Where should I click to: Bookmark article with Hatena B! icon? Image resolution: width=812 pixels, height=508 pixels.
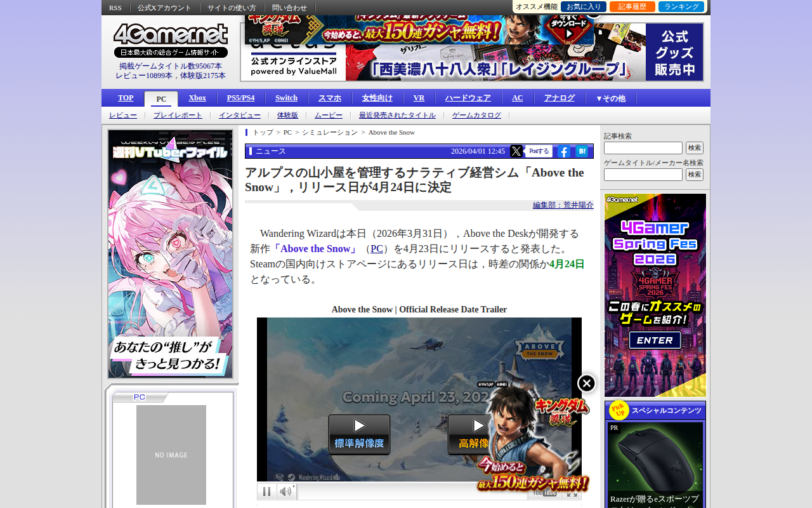pyautogui.click(x=582, y=151)
